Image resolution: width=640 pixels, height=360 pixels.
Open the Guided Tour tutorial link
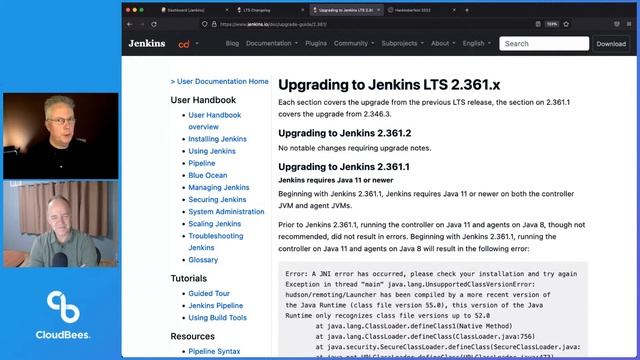209,293
